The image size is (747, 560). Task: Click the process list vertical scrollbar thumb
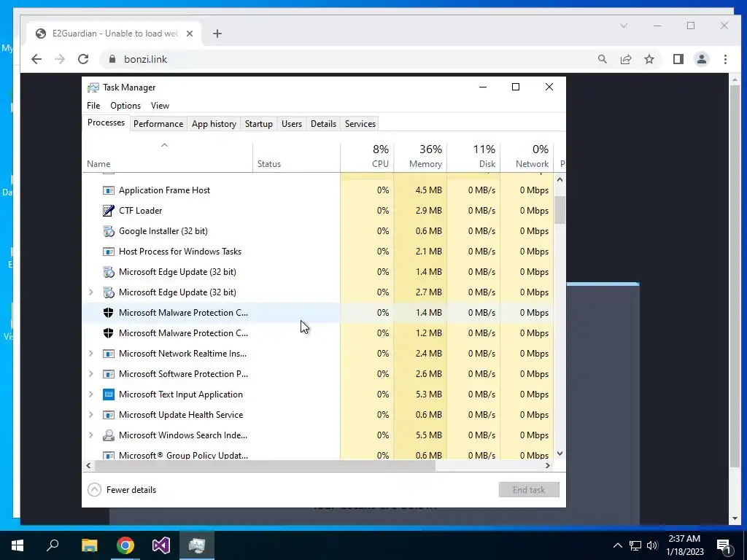560,210
